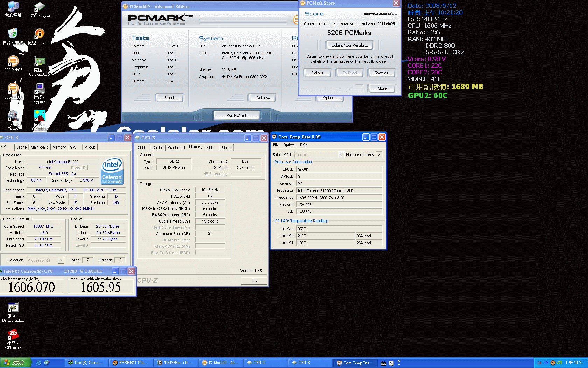Image resolution: width=588 pixels, height=368 pixels.
Task: Click the Frequency 1606.07MHz field in Core Temp
Action: point(339,198)
